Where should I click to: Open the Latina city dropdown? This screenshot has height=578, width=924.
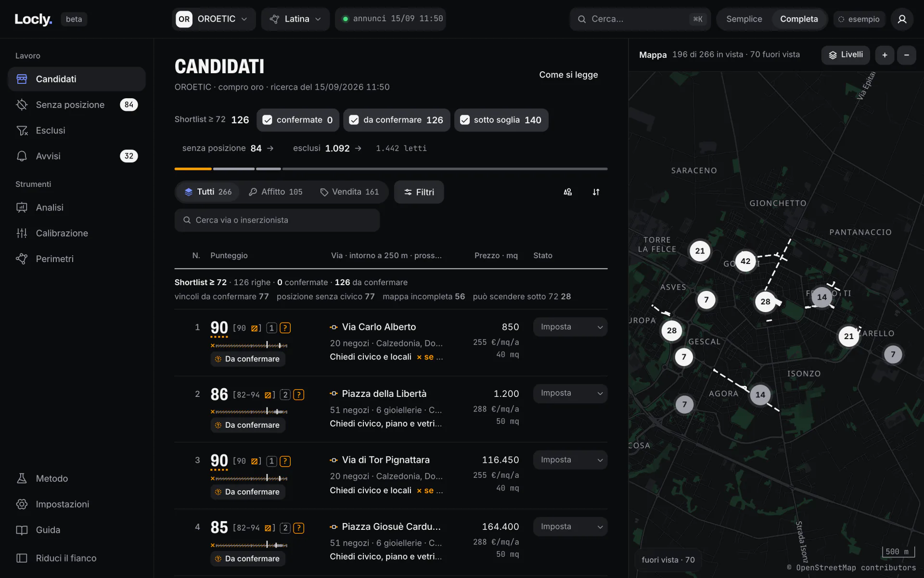point(295,19)
